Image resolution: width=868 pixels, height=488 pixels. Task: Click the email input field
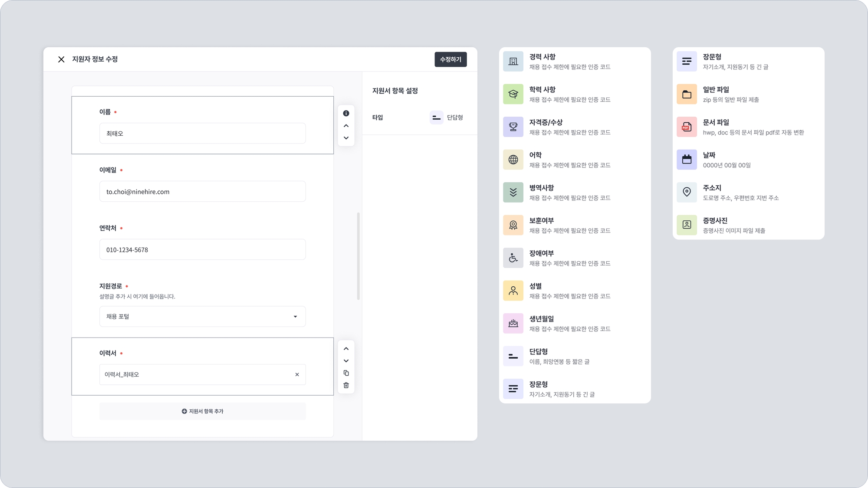point(202,192)
